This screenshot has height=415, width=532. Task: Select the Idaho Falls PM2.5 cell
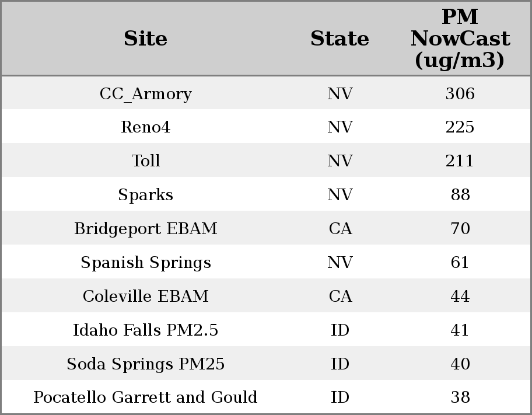145,330
